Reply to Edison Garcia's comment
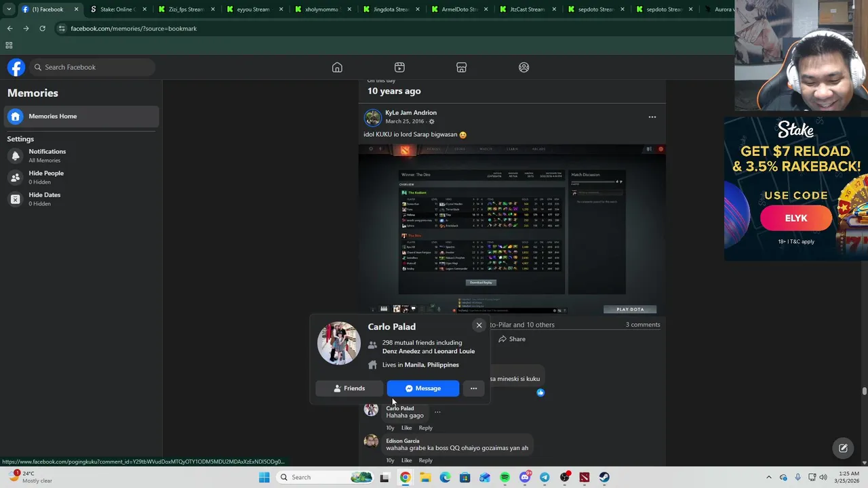The height and width of the screenshot is (488, 868). [425, 460]
